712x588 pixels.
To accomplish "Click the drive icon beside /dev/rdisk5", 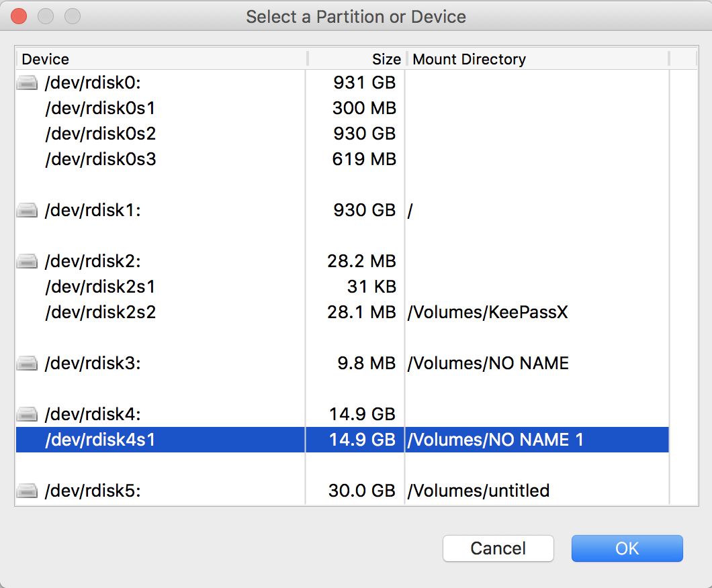I will click(27, 491).
